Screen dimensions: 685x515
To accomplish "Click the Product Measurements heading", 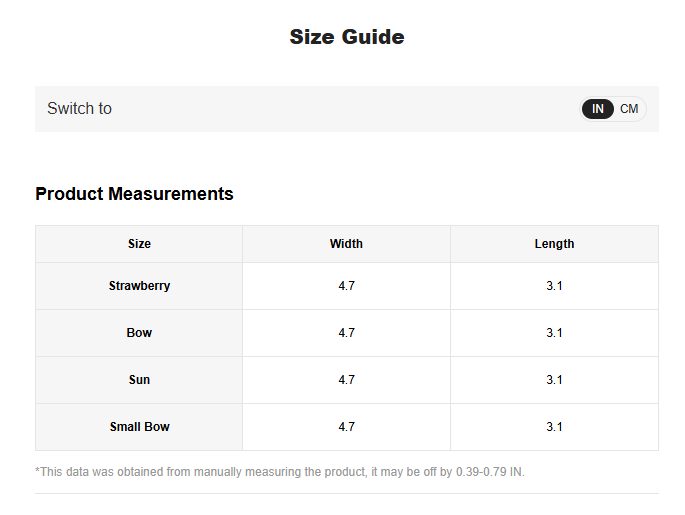I will coord(134,194).
